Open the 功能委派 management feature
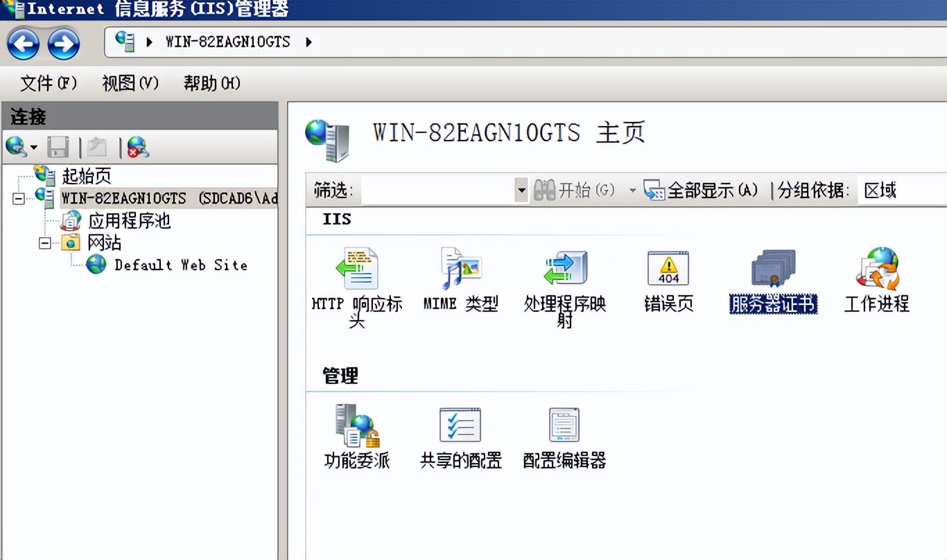This screenshot has width=947, height=560. click(357, 437)
